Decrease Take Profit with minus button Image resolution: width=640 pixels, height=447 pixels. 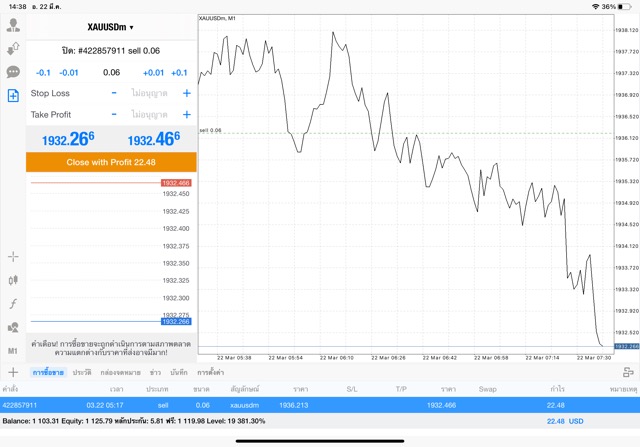(114, 114)
